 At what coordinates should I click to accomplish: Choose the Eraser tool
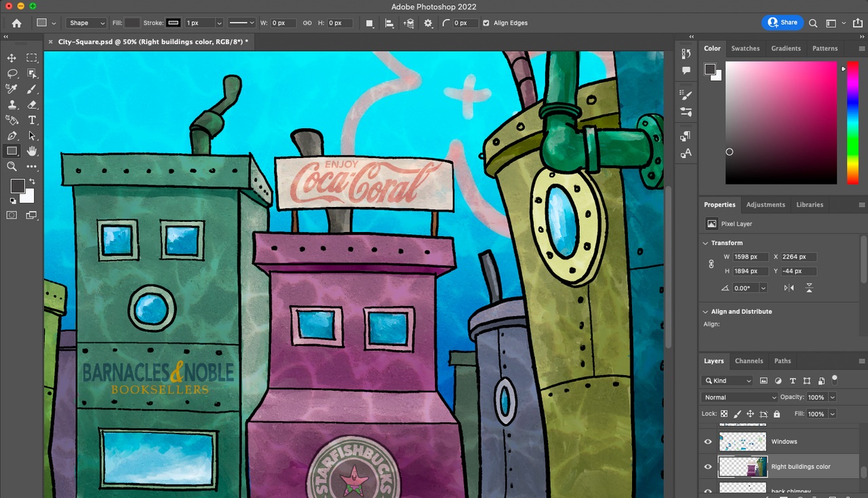click(32, 104)
